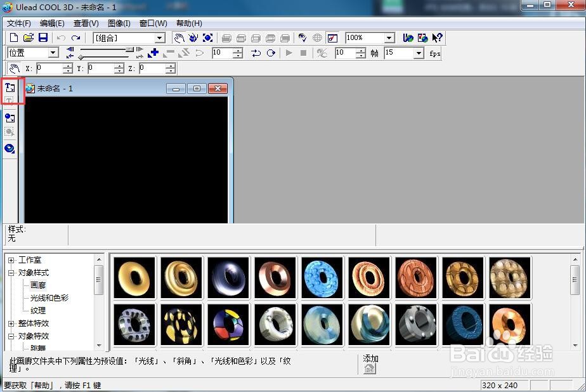Image resolution: width=586 pixels, height=392 pixels.
Task: Click the online resources globe window icon
Action: point(422,38)
